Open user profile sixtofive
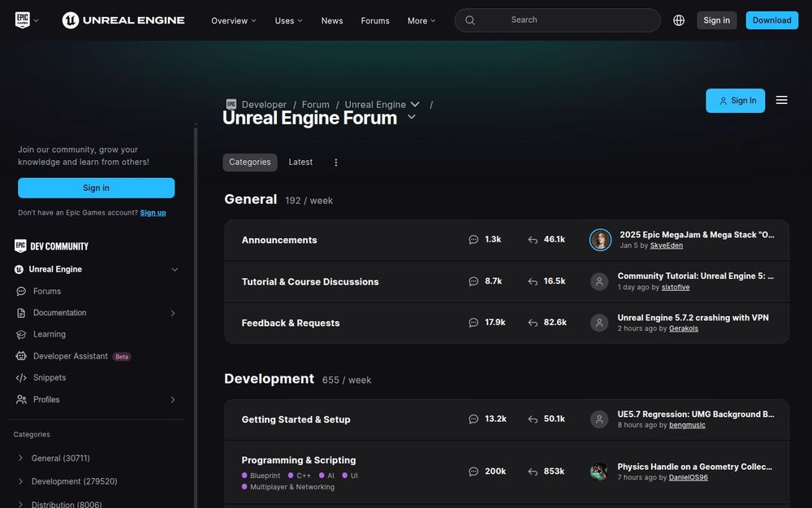The height and width of the screenshot is (508, 812). tap(676, 287)
